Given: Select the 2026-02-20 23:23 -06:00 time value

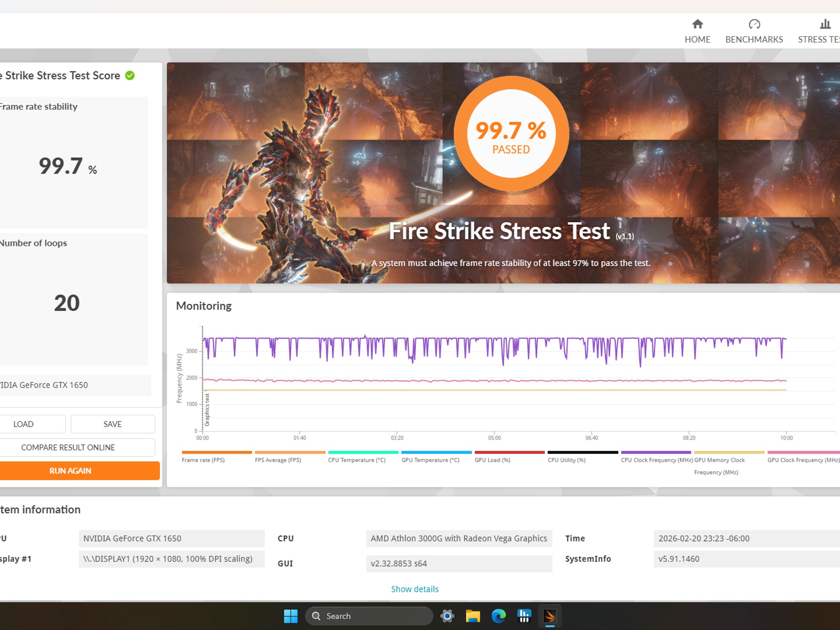Looking at the screenshot, I should (746, 539).
